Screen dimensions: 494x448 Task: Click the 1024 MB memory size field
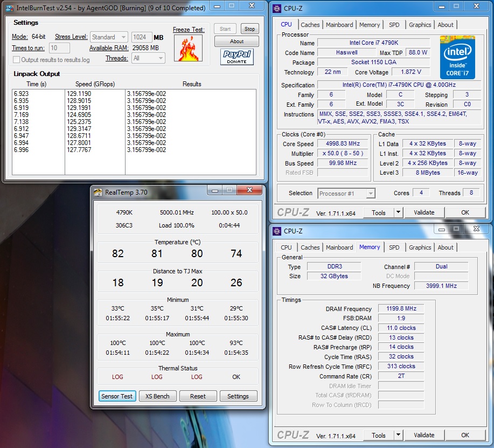142,37
